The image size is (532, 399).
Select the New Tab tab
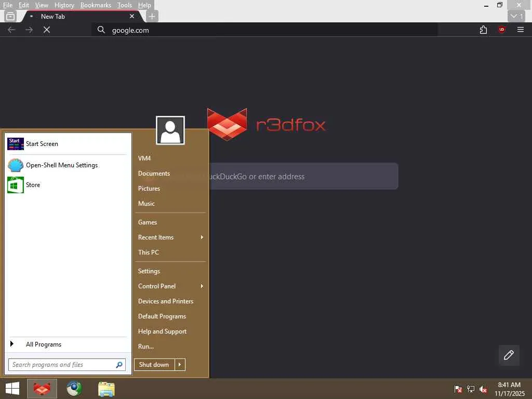pos(82,16)
